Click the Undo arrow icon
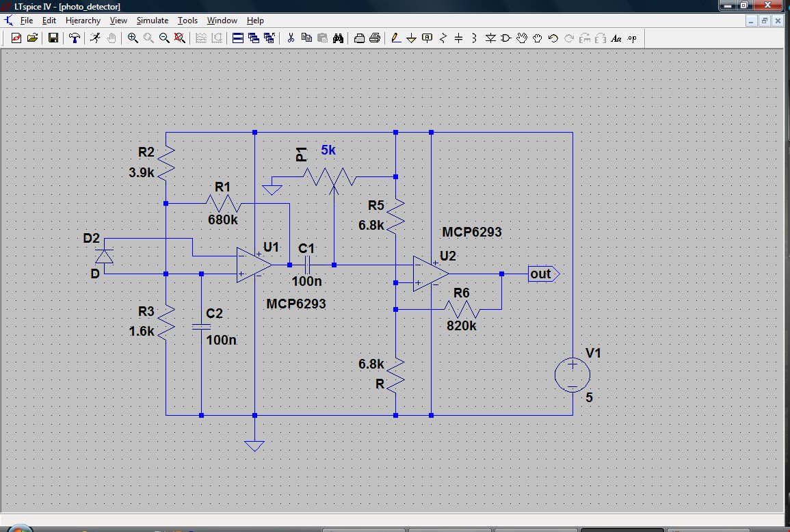The height and width of the screenshot is (532, 790). [x=553, y=38]
